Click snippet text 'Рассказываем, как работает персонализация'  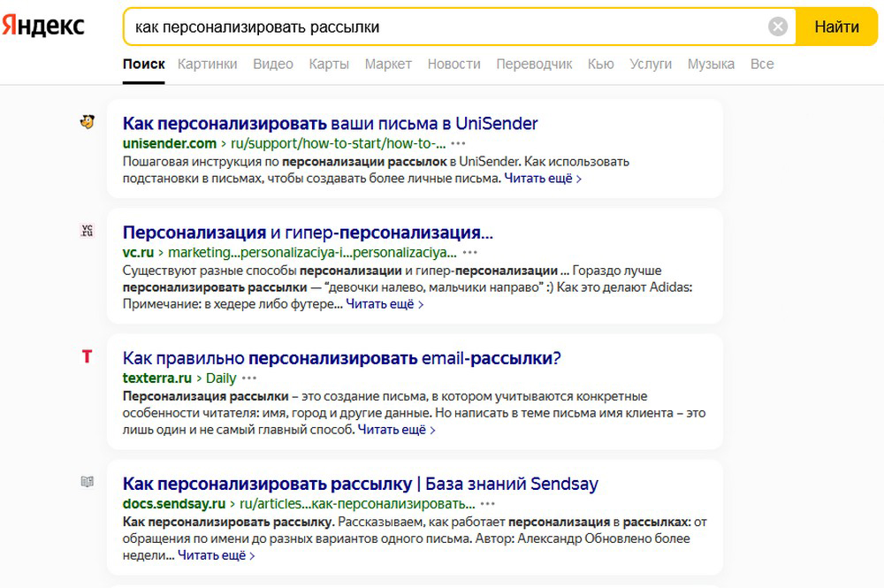[x=474, y=522]
